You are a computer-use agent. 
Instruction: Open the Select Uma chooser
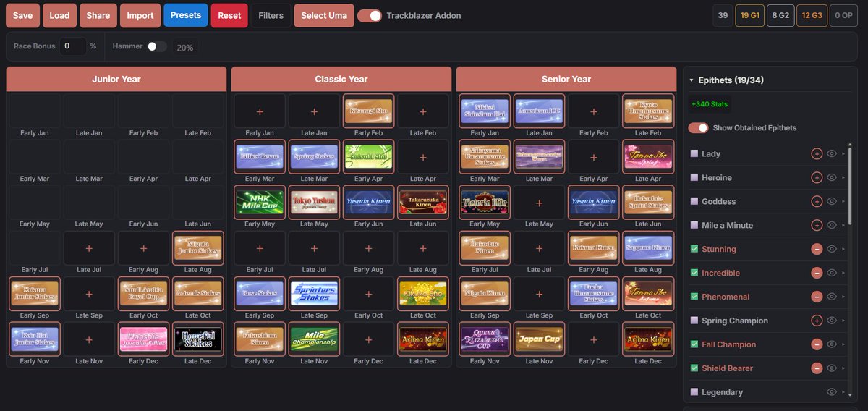[324, 15]
